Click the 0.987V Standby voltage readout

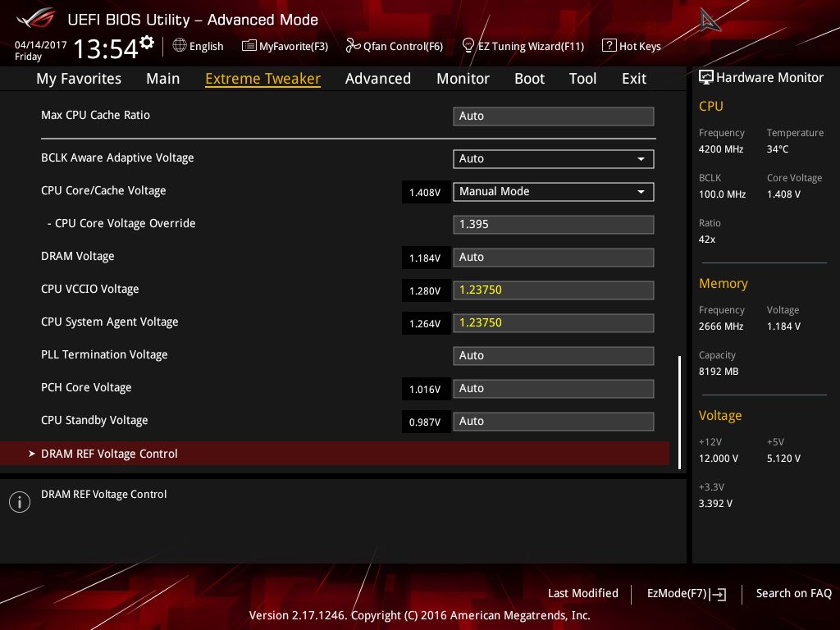click(426, 422)
